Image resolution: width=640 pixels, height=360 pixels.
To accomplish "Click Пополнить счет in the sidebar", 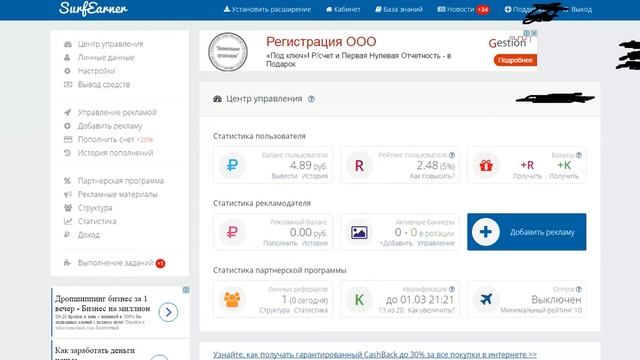I will (106, 139).
